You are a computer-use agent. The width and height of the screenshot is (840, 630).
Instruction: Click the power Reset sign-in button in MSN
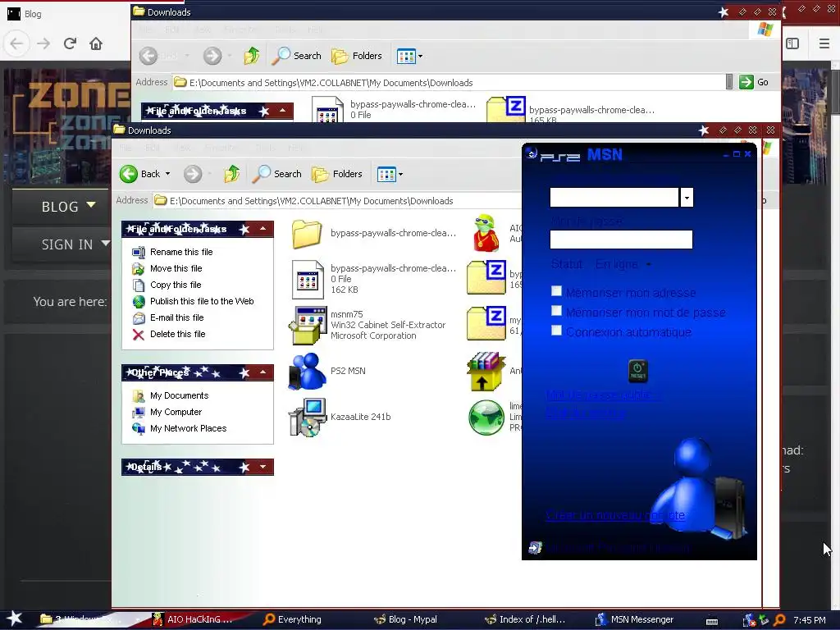(637, 371)
